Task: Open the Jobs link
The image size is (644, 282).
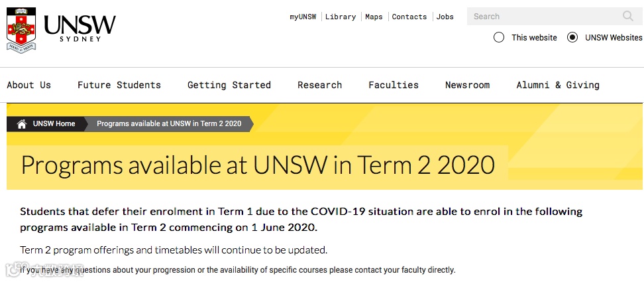Action: coord(445,17)
